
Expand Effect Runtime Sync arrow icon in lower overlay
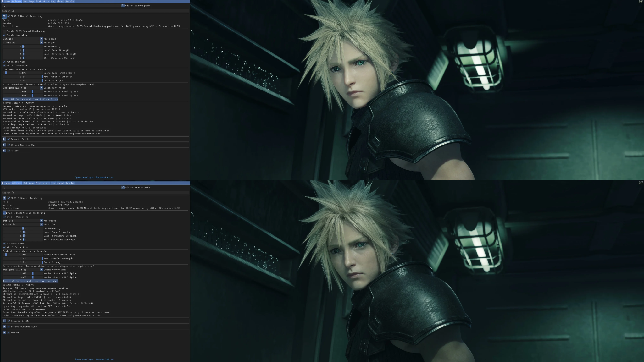[4, 327]
